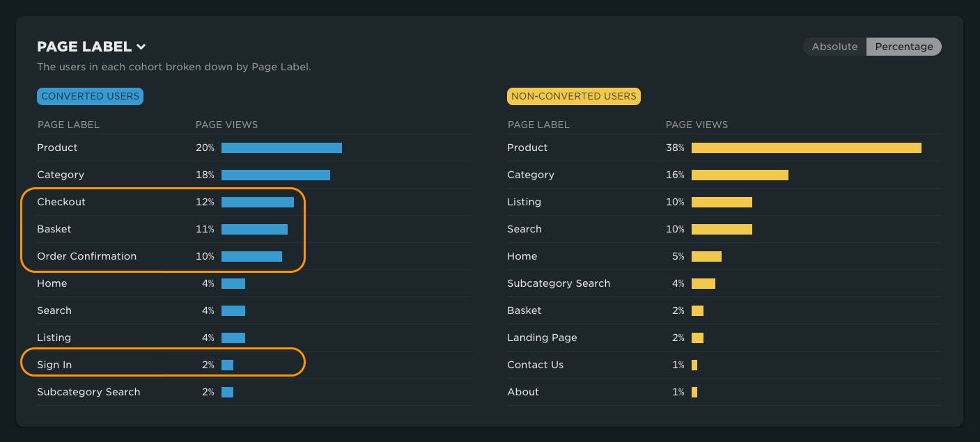980x442 pixels.
Task: Select the Listing row under non-converted users
Action: (524, 202)
